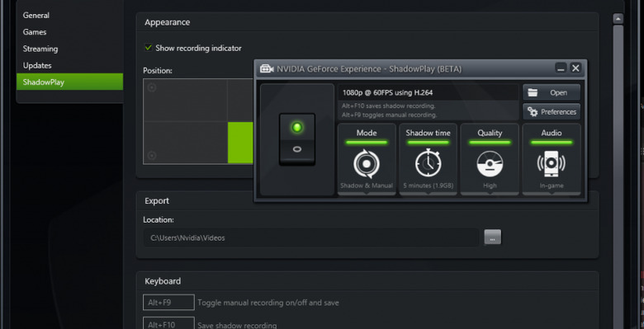
Task: Click the '5 minutes (1.9GB)' value text
Action: (x=428, y=186)
